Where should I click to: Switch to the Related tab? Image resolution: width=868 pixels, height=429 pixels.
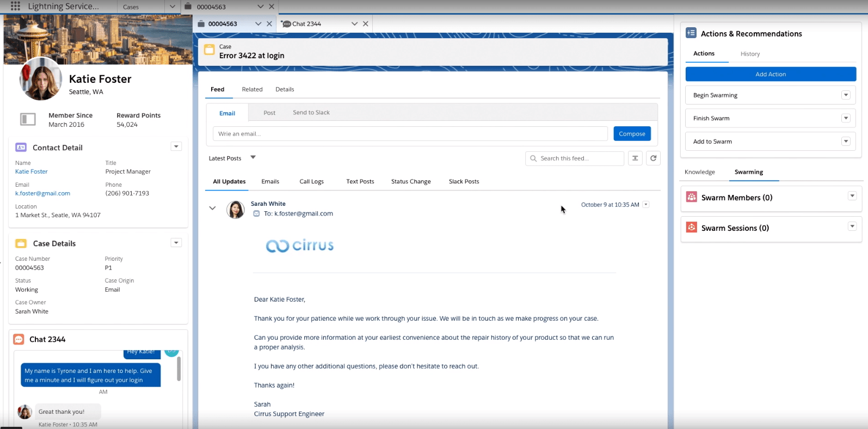click(x=252, y=89)
